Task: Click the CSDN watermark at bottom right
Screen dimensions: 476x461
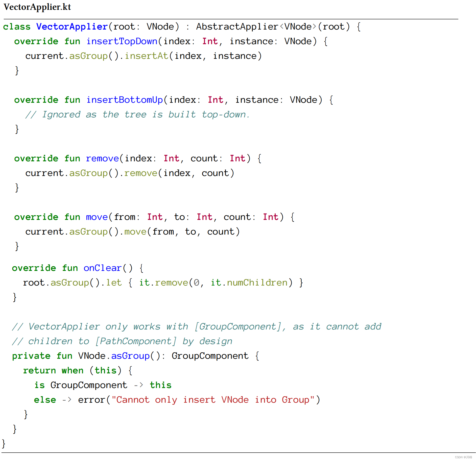Action: coord(463,457)
